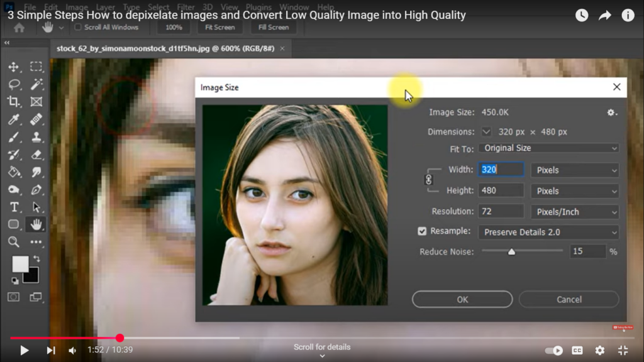
Task: Select the Clone Stamp tool
Action: coord(36,136)
